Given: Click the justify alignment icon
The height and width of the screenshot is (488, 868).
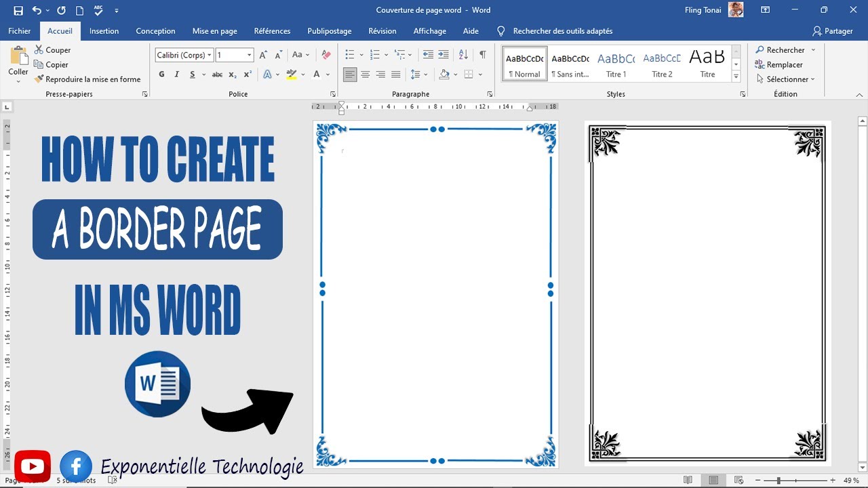Looking at the screenshot, I should [396, 75].
